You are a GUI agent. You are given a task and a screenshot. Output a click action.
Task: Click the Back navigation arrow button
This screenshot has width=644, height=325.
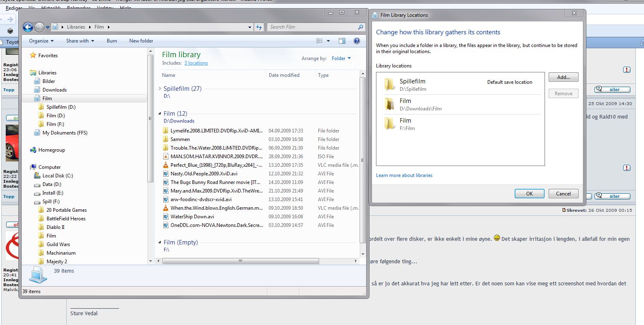(x=28, y=27)
